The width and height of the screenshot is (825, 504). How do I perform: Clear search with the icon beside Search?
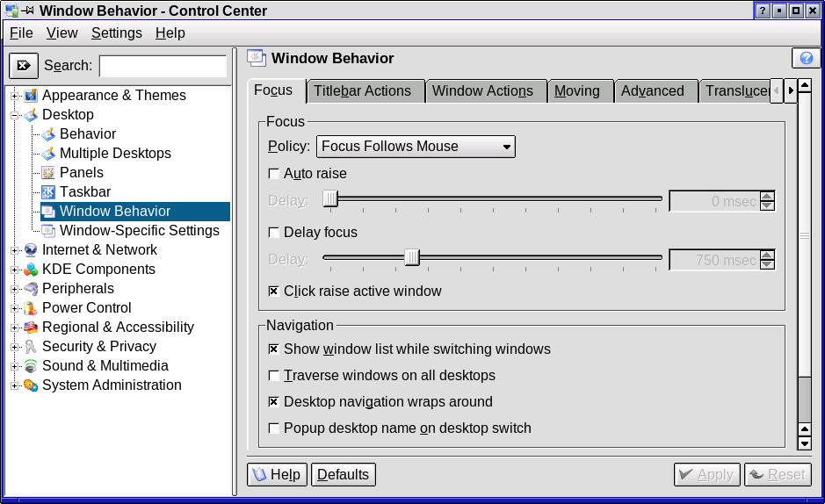(x=24, y=66)
